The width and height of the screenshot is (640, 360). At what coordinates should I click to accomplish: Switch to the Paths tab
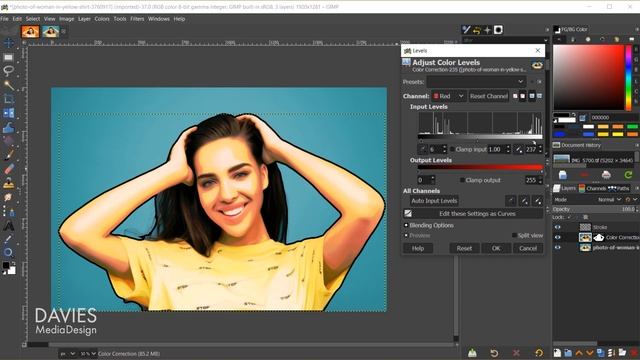(x=619, y=188)
